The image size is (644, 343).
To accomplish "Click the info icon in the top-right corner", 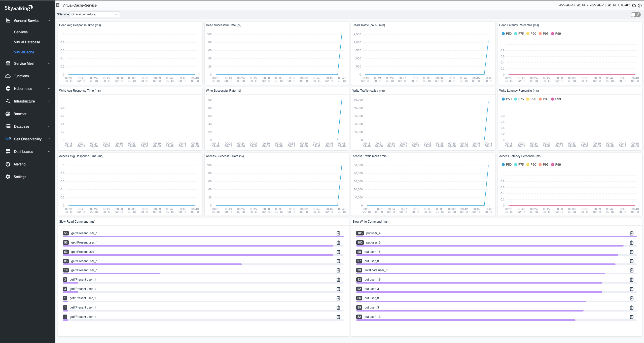I will pos(639,5).
